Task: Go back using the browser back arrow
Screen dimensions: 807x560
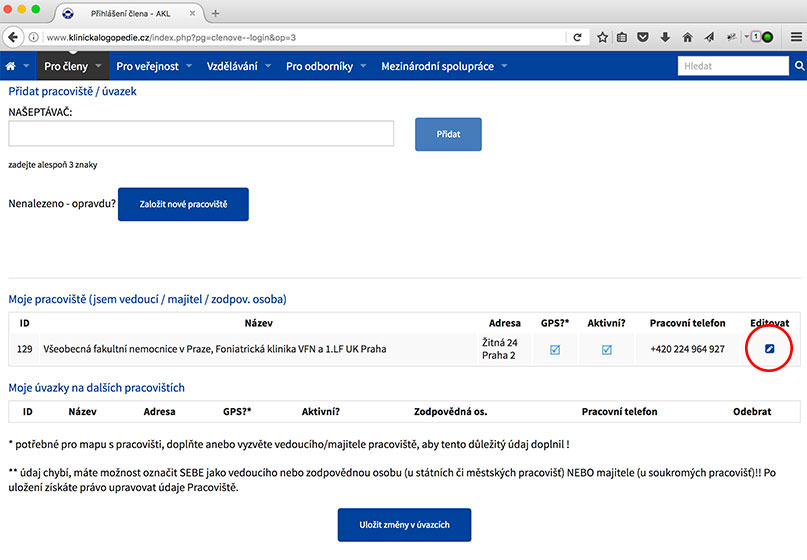Action: pos(14,37)
